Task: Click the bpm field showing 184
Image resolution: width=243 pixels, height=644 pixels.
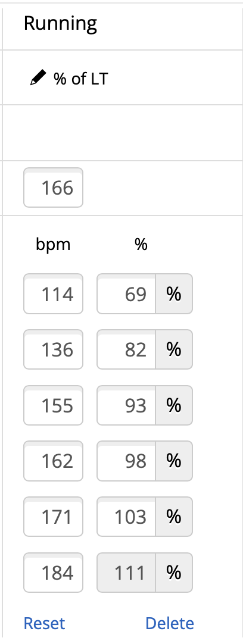Action: point(54,573)
